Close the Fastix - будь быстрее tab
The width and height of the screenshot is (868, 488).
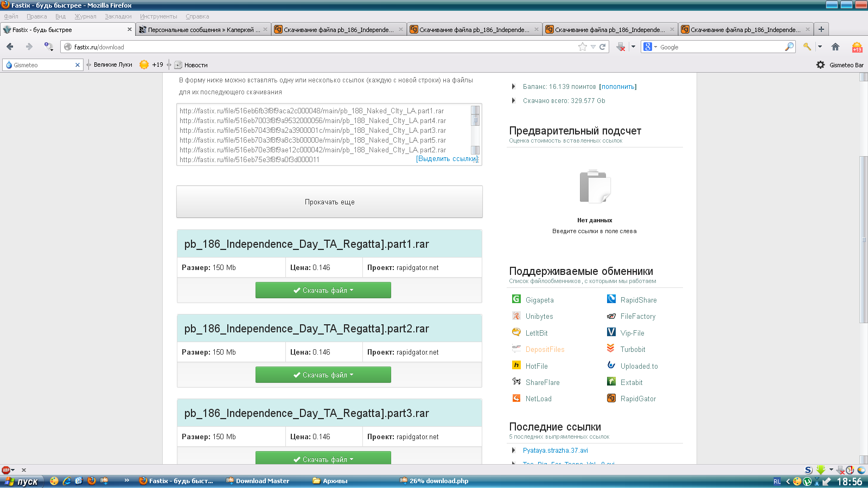pyautogui.click(x=129, y=29)
